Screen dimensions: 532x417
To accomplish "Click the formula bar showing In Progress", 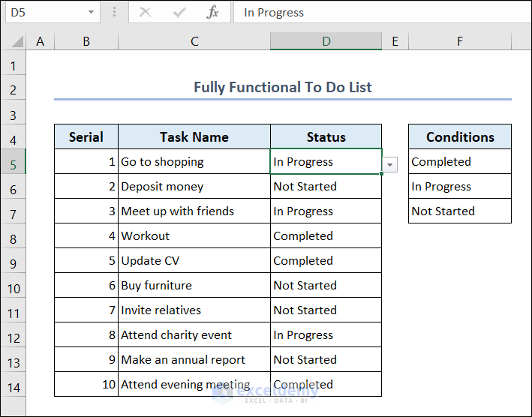I will [x=375, y=12].
